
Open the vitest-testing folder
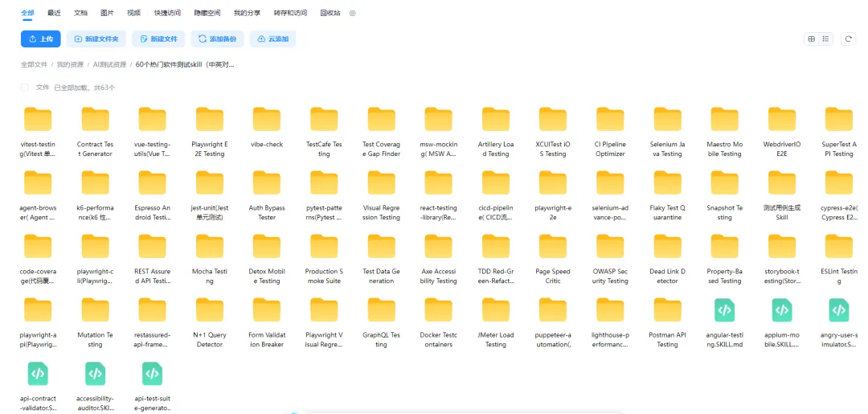coord(38,120)
